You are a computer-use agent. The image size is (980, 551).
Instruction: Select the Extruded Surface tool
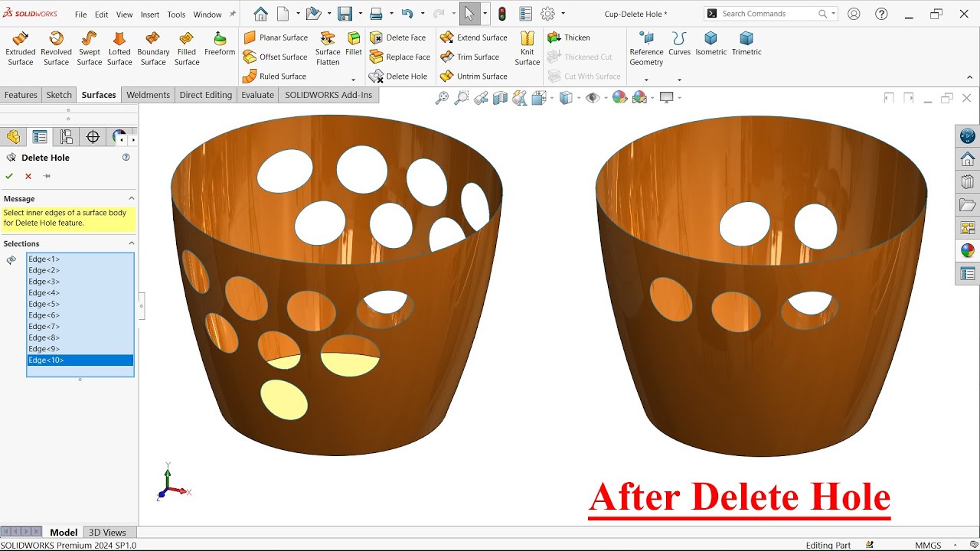pyautogui.click(x=21, y=48)
